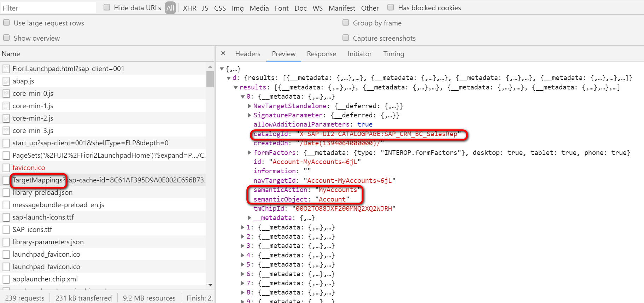Open the Initiator tab

point(359,54)
